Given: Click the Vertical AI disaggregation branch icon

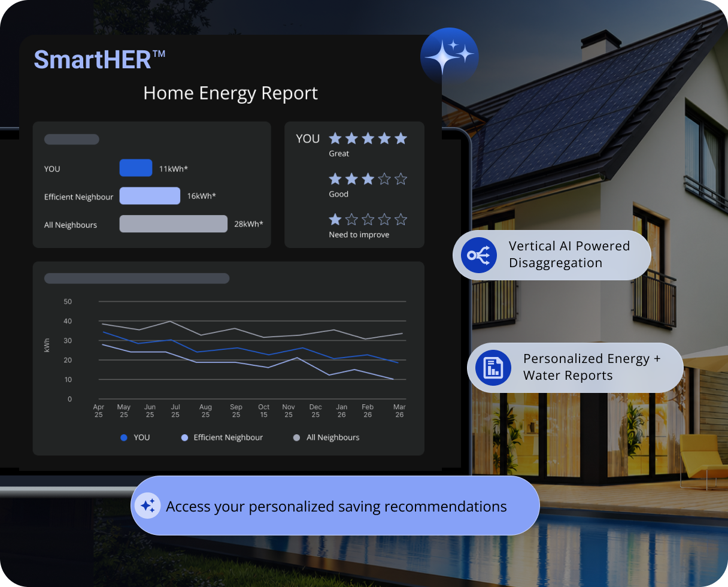Looking at the screenshot, I should tap(479, 255).
